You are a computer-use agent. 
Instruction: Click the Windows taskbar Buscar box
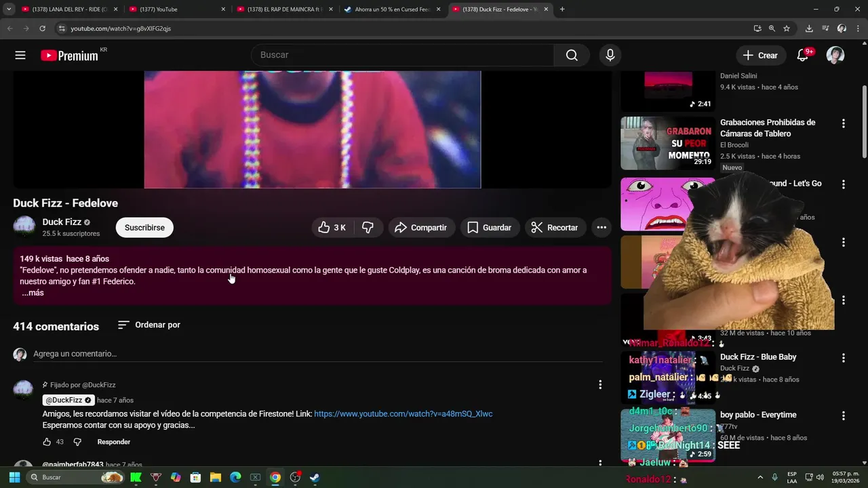click(76, 477)
